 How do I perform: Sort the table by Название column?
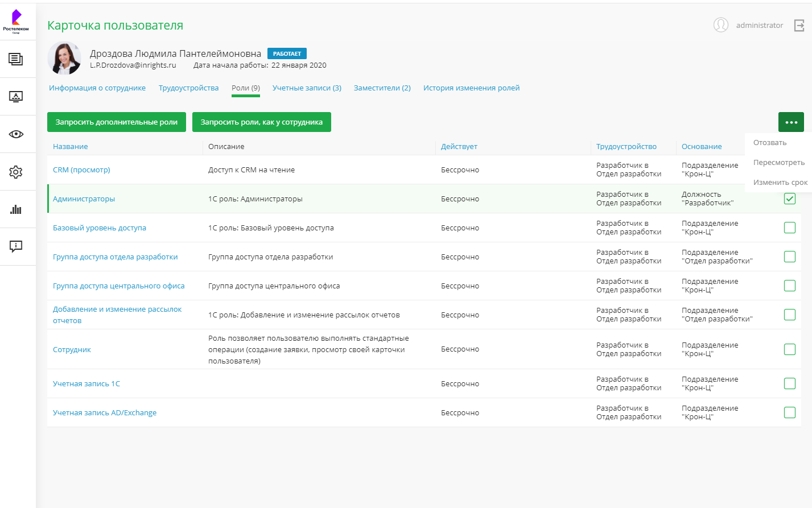pos(71,147)
